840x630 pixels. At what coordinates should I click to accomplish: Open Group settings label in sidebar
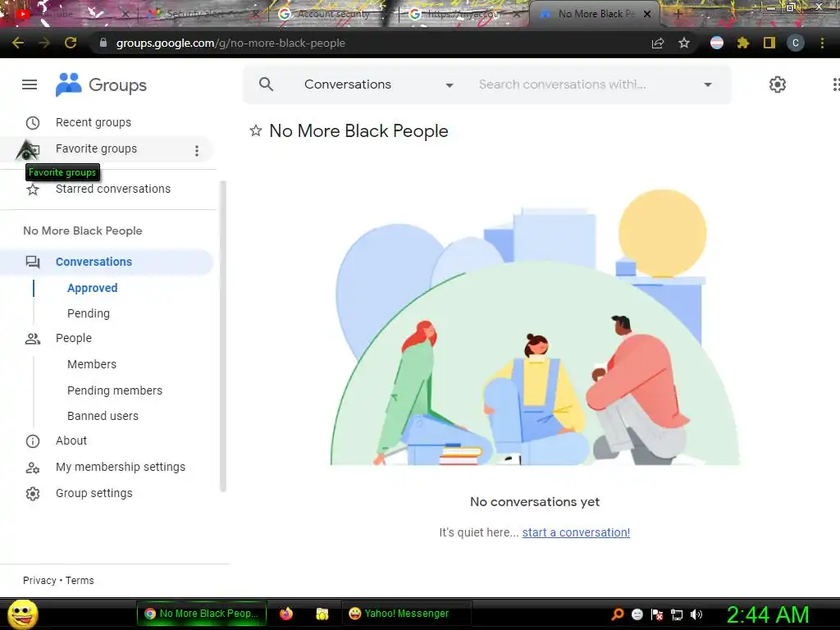pyautogui.click(x=94, y=493)
